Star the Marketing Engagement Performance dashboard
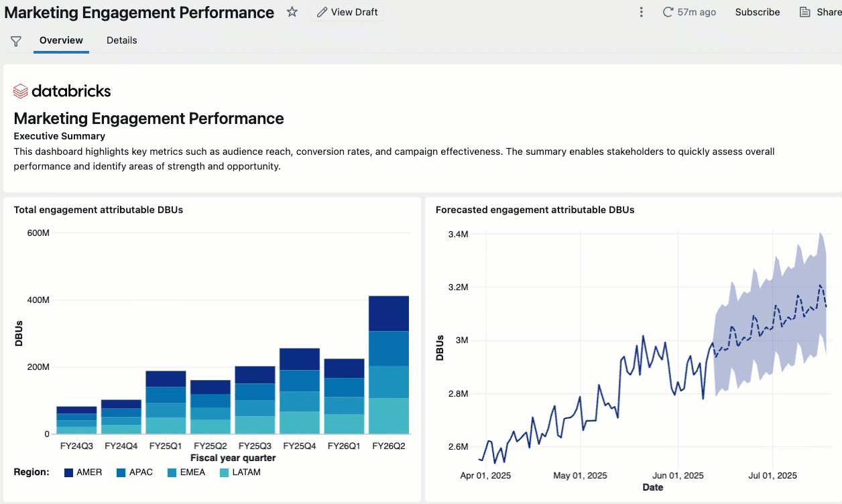The image size is (842, 504). [x=292, y=12]
